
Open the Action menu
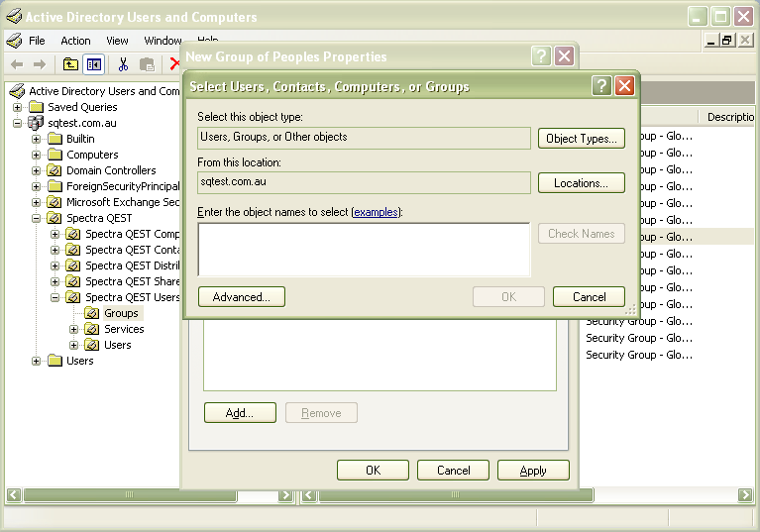click(75, 41)
